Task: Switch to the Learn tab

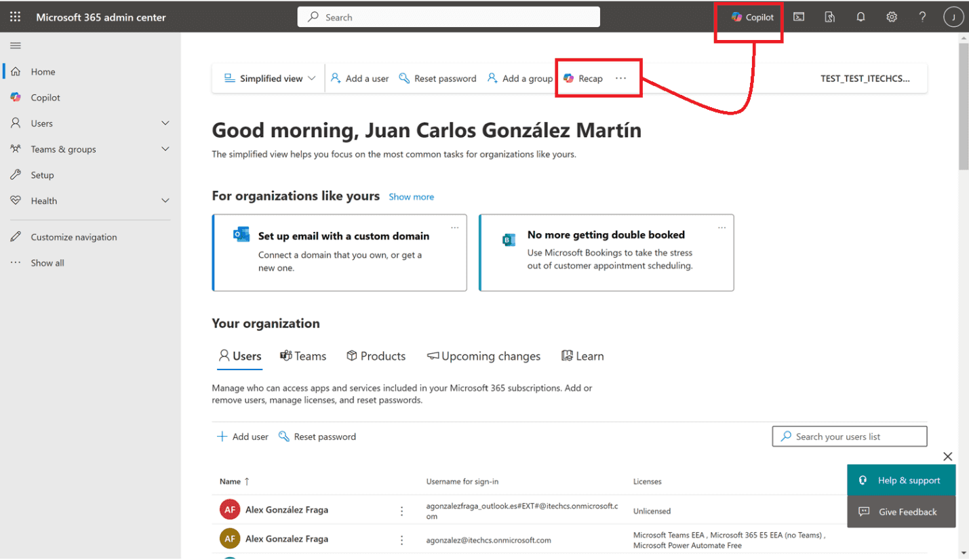Action: pos(582,356)
